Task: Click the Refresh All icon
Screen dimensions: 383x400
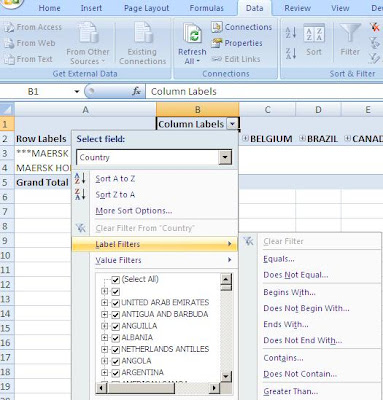Action: pos(192,34)
